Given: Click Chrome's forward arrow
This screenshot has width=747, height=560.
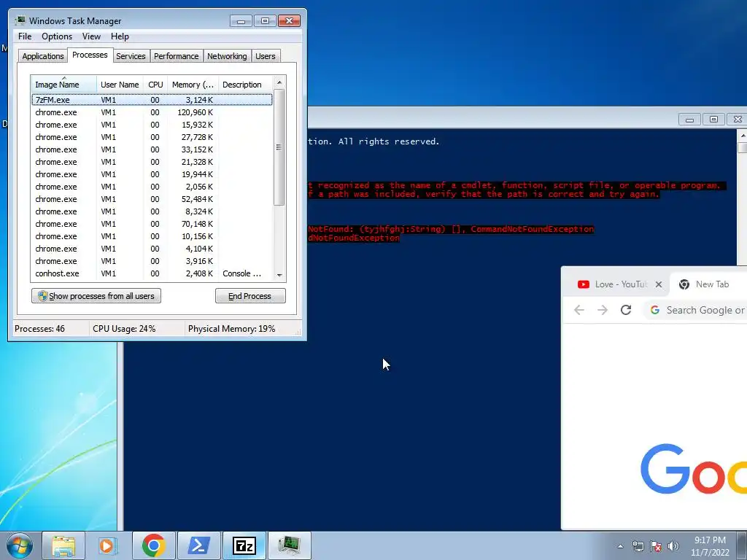Looking at the screenshot, I should (603, 310).
